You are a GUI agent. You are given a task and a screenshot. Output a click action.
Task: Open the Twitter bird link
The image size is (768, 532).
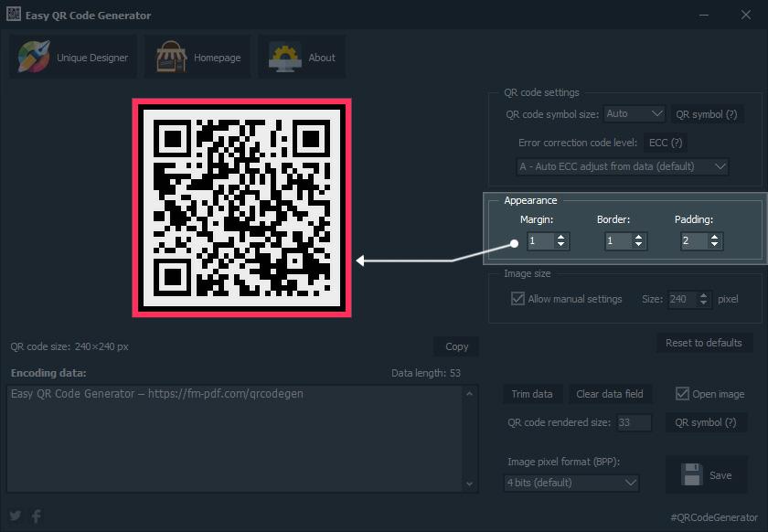pos(16,516)
